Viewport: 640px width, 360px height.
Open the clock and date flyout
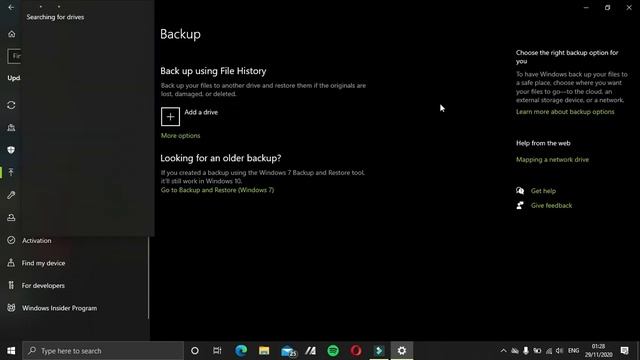coord(598,351)
